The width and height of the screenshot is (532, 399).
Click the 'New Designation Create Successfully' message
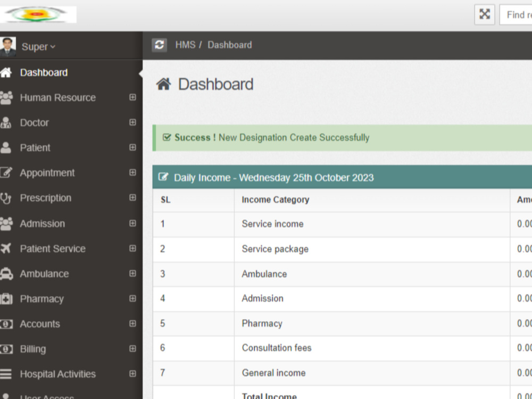pos(294,137)
